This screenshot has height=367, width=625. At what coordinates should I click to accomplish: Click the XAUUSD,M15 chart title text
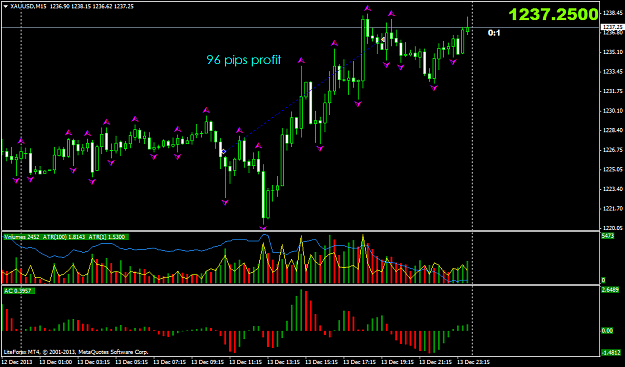(27, 6)
